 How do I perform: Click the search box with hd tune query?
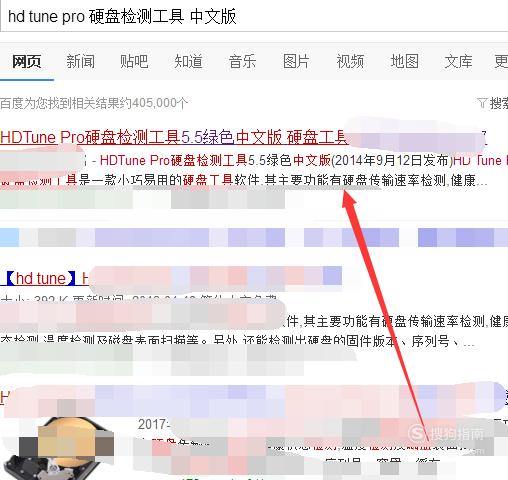(254, 16)
